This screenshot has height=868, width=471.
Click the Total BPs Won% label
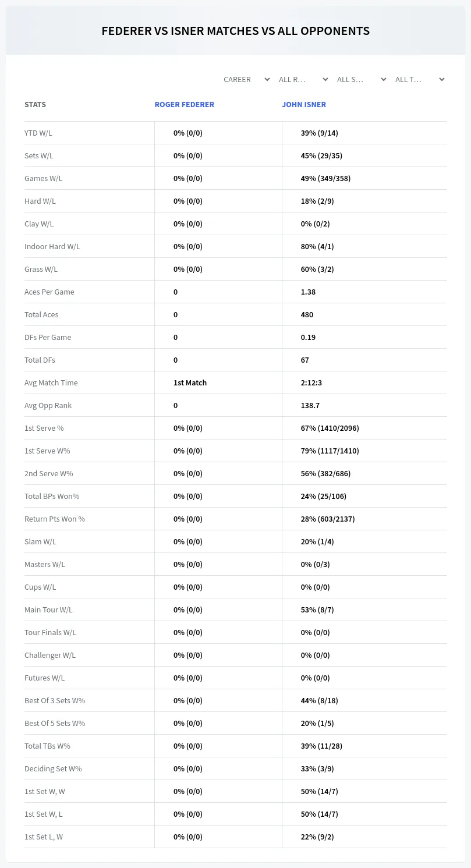point(52,496)
